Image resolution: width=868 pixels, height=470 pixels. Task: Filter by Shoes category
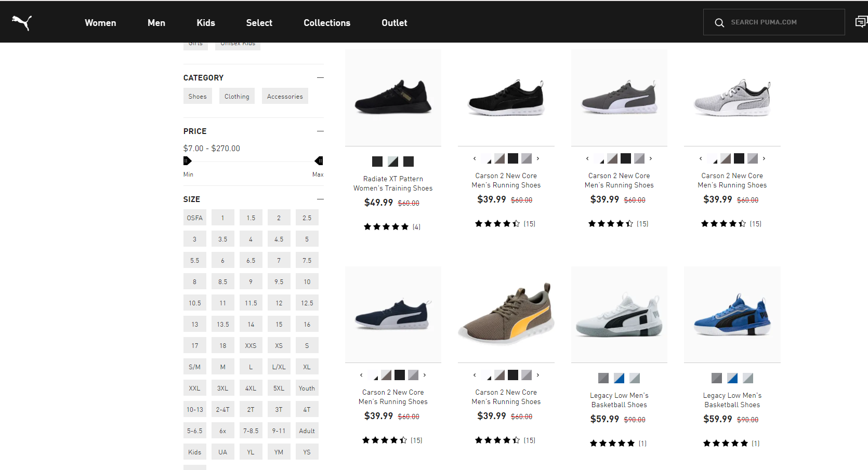198,96
